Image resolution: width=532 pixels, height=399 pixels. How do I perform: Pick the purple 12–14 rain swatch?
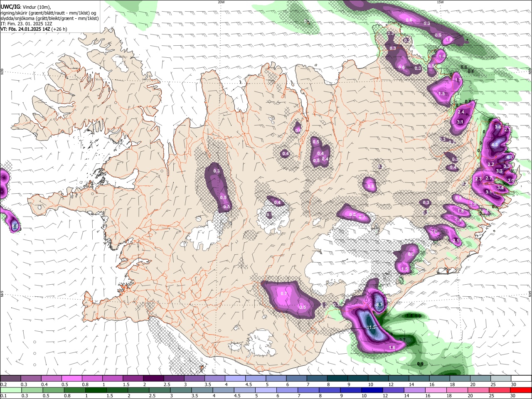tap(393, 390)
